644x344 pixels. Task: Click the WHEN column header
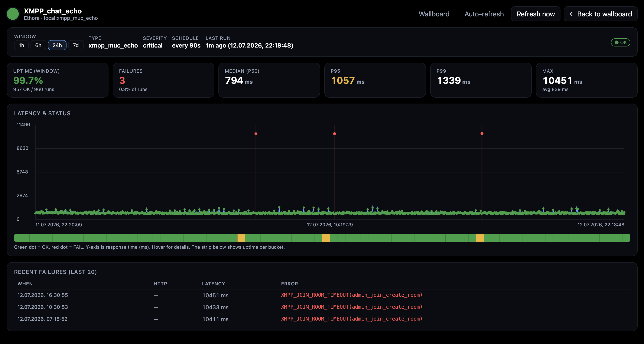click(25, 284)
